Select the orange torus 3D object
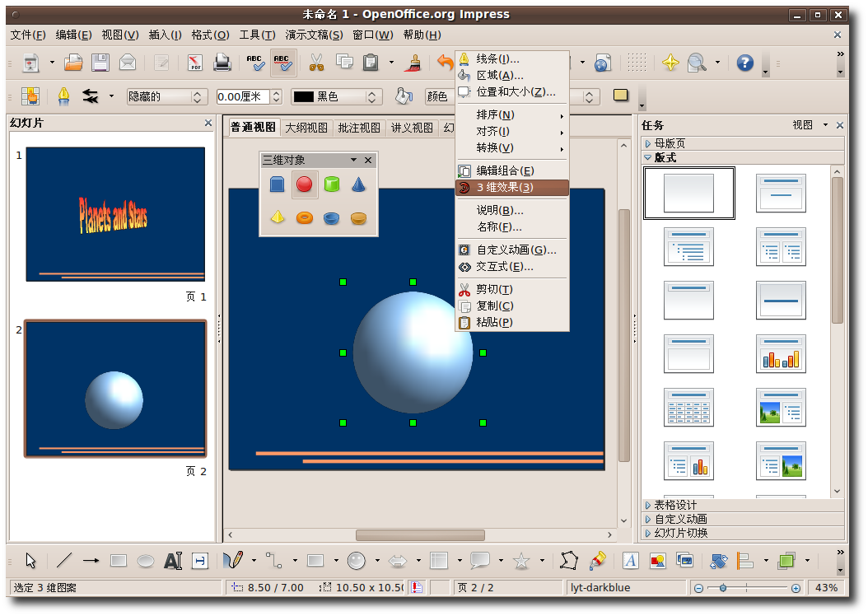The image size is (868, 616). [305, 217]
